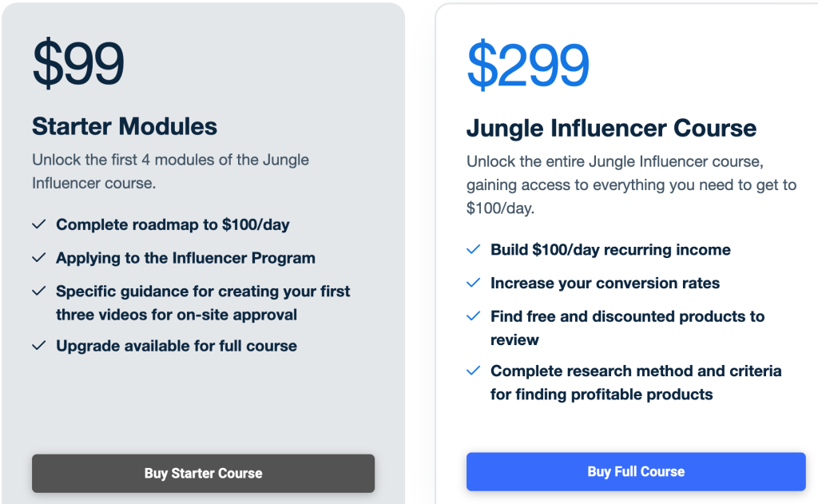
Task: Click the Buy Full Course button
Action: (x=636, y=472)
